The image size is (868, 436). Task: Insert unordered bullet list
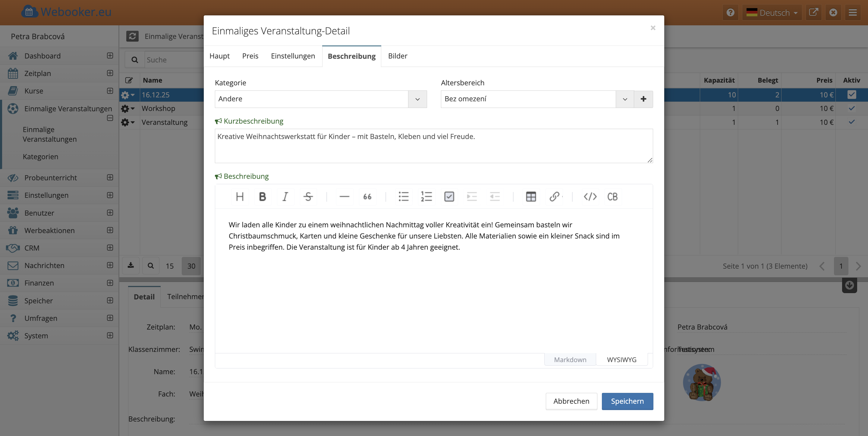[x=403, y=197]
